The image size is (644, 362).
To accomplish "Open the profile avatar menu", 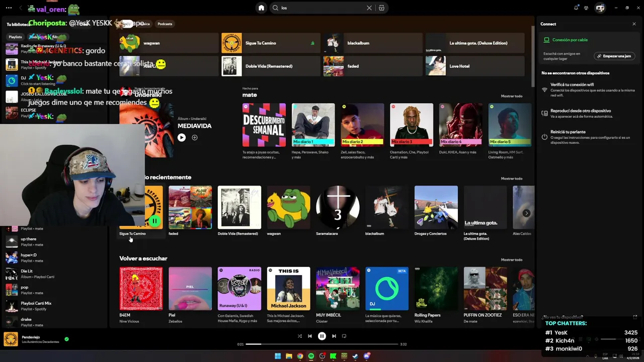I will (600, 8).
